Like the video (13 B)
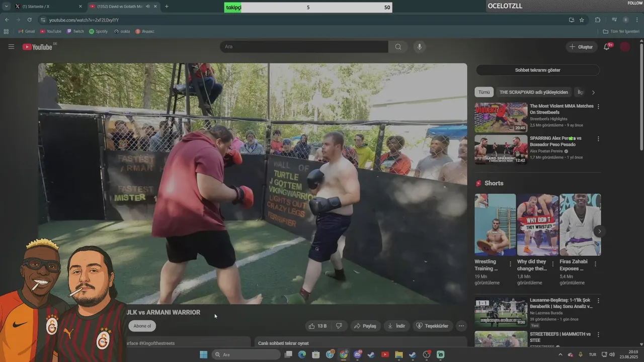 (x=317, y=326)
